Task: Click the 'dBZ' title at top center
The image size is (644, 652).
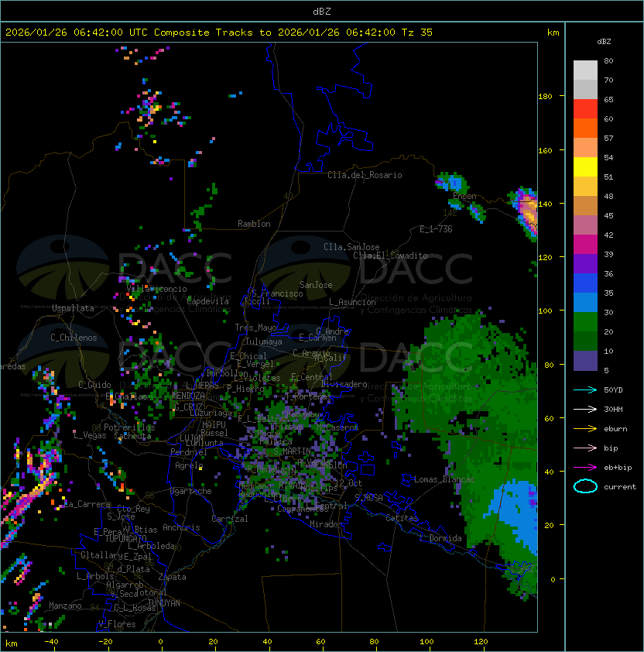Action: (x=322, y=11)
